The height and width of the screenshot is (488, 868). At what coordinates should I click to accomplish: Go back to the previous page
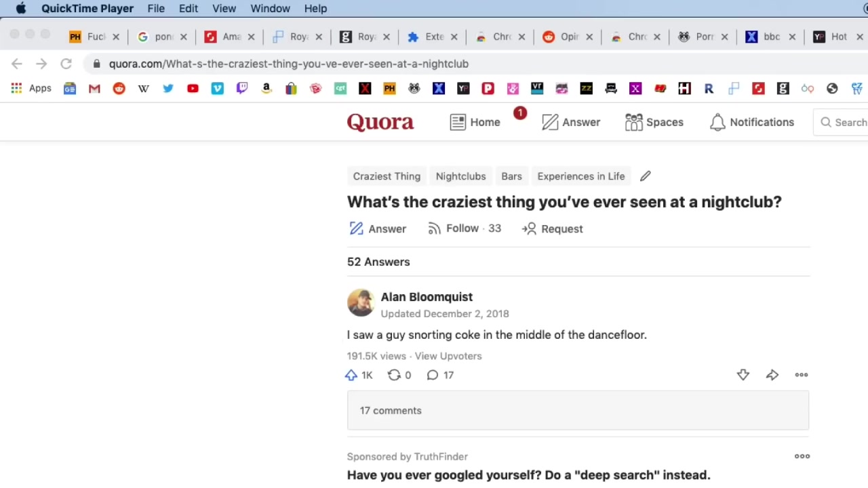click(x=17, y=64)
